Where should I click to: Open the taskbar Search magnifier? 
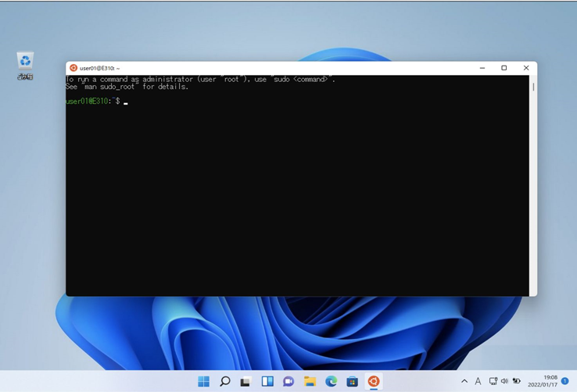tap(225, 381)
